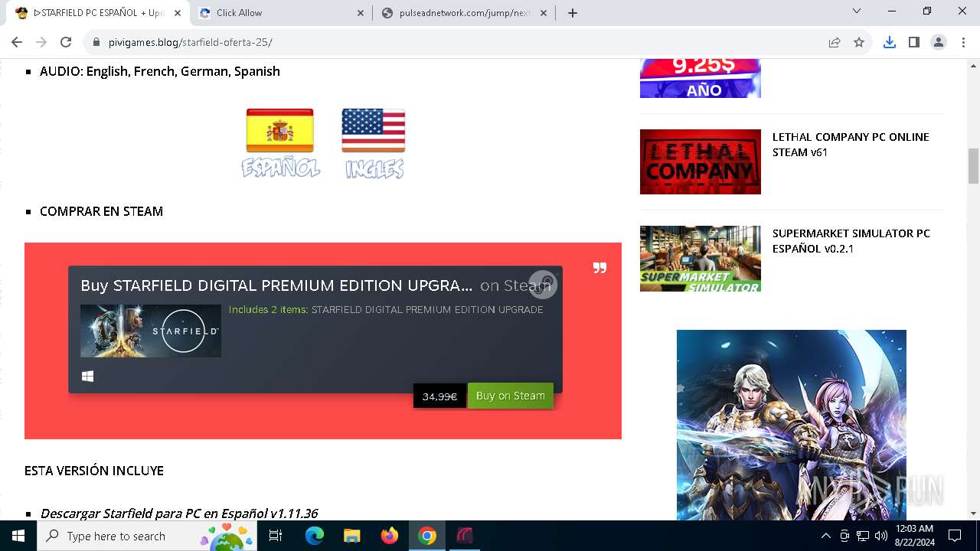Screen dimensions: 980x551
Task: Open the Chrome downloads icon
Action: (889, 42)
